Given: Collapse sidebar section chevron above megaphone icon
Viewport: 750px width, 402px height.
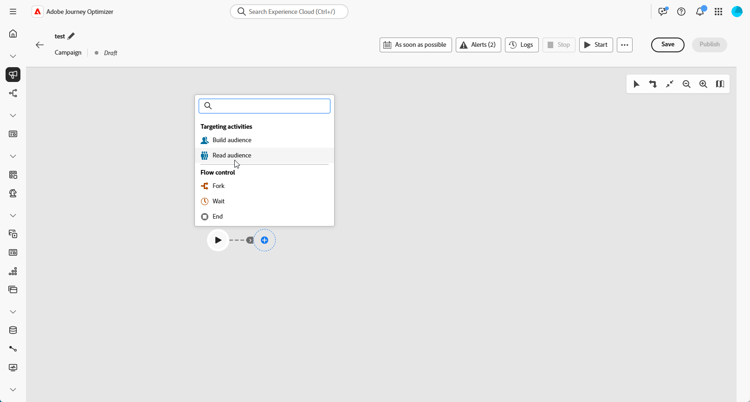Looking at the screenshot, I should (x=13, y=56).
